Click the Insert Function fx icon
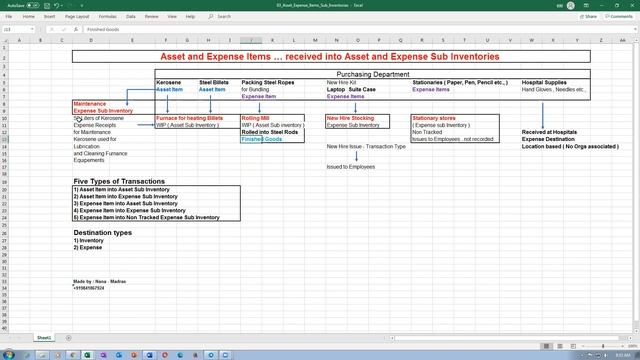Viewport: 640px width, 360px height. 76,29
